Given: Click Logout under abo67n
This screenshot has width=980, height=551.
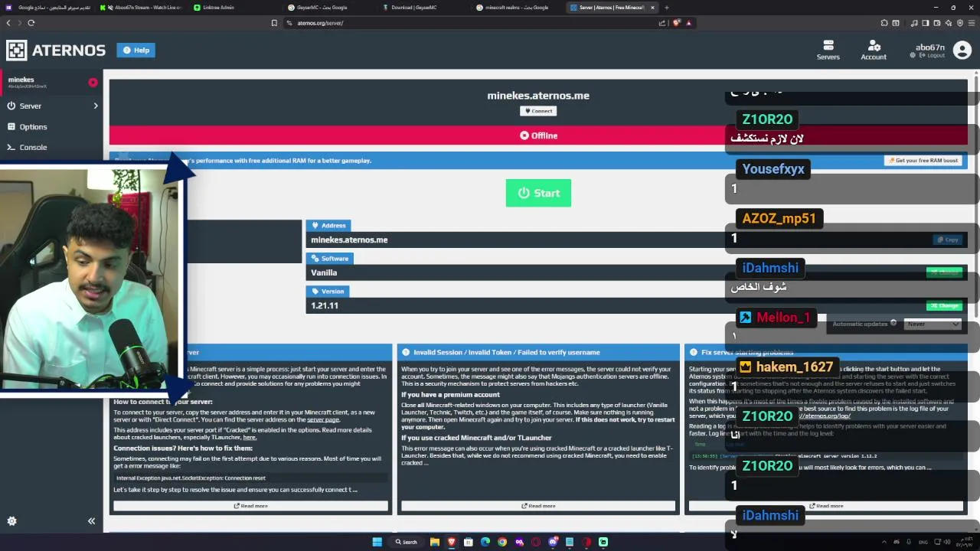Looking at the screenshot, I should [933, 56].
